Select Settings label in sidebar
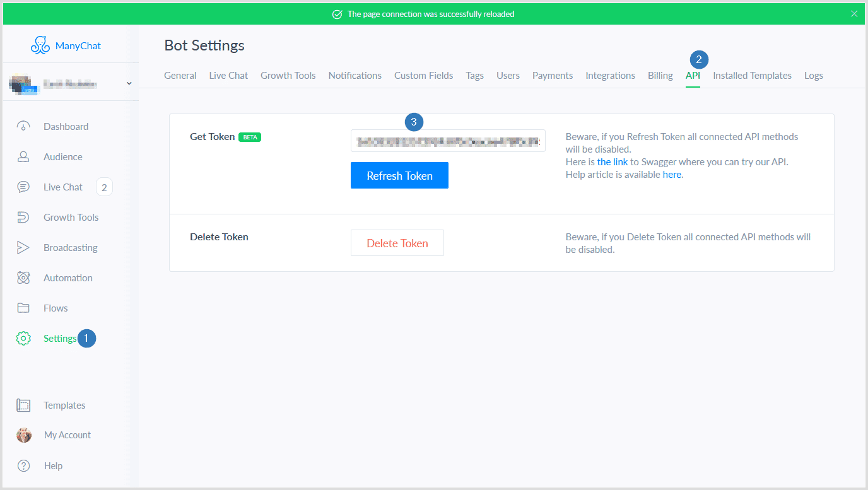The width and height of the screenshot is (868, 490). point(60,338)
